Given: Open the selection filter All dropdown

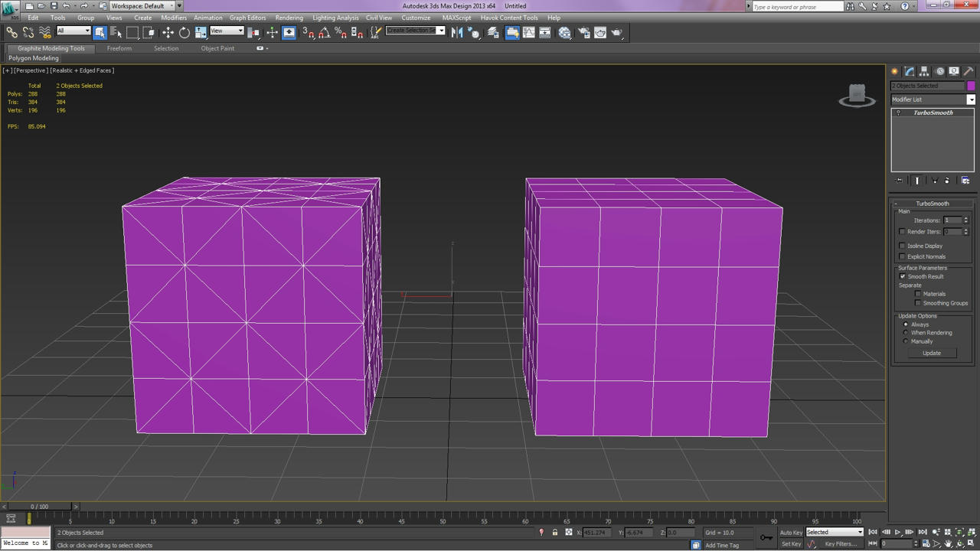Looking at the screenshot, I should pos(73,31).
